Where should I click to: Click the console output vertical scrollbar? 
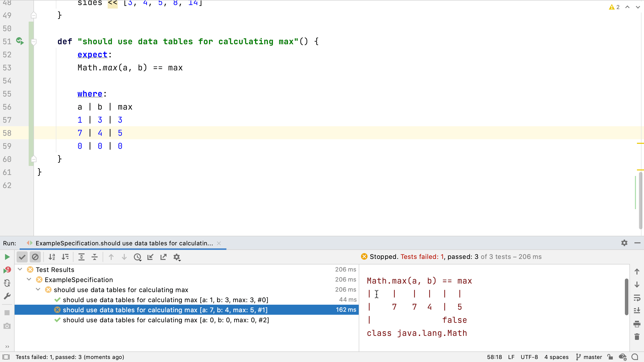click(626, 297)
